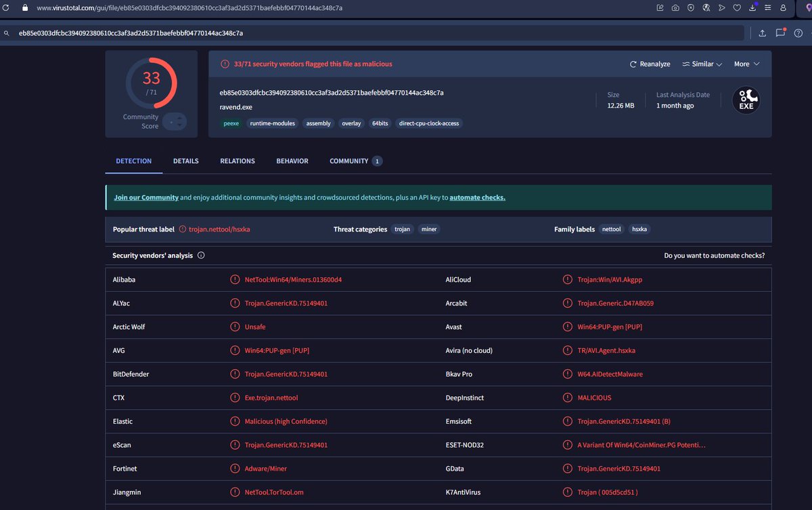Click W64.AIDetectMalware result for Bkav Pro
Viewport: 812px width, 510px height.
pyautogui.click(x=610, y=374)
